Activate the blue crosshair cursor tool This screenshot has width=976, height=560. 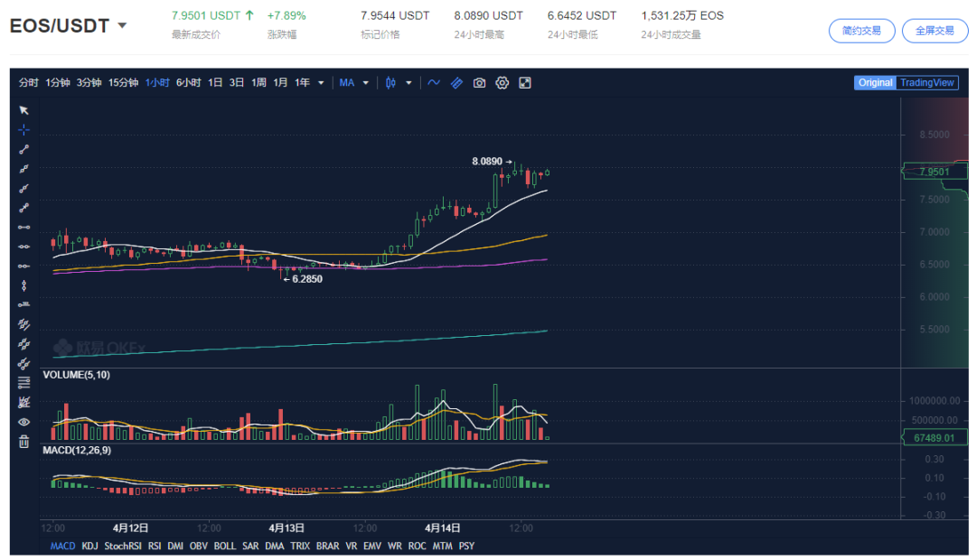(23, 129)
